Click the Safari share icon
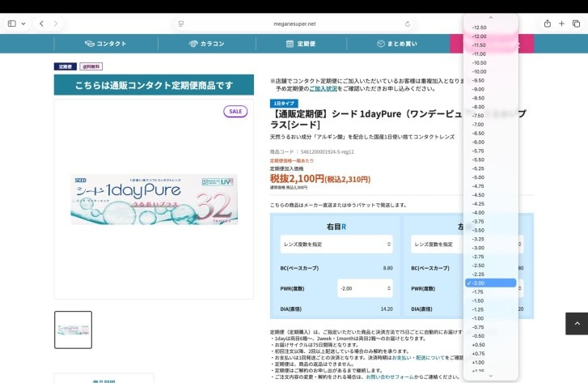588x383 pixels. pos(548,23)
